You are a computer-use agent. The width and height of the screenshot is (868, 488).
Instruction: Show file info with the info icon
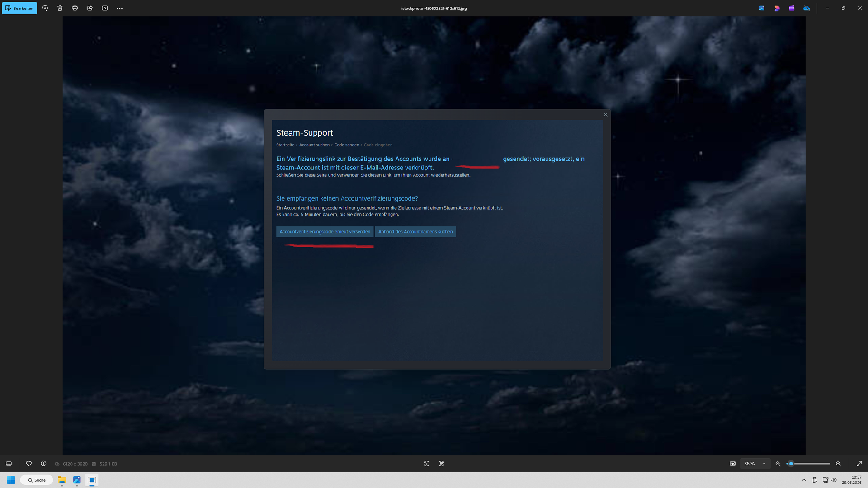(43, 464)
